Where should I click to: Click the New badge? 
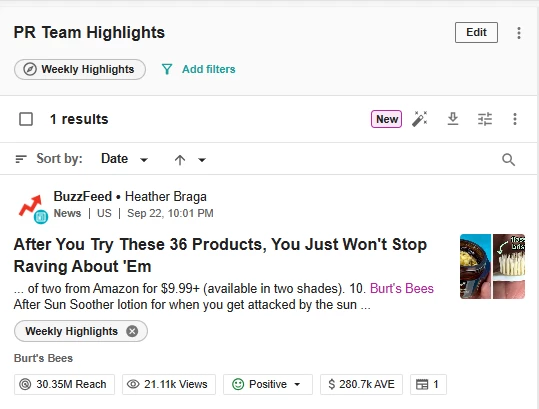(386, 119)
